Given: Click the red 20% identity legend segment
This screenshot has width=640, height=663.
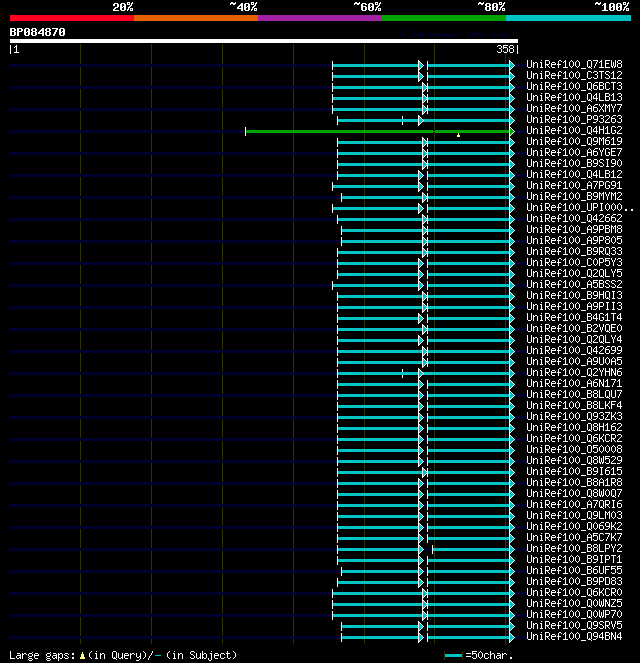Looking at the screenshot, I should coord(72,18).
